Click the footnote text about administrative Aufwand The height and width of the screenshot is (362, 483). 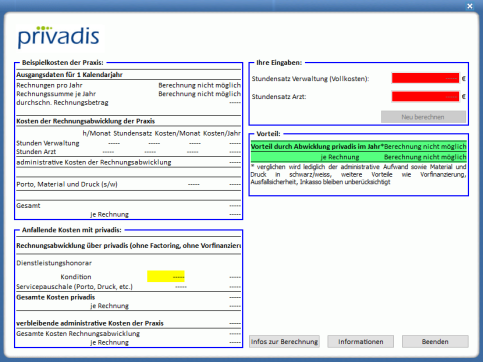(359, 174)
